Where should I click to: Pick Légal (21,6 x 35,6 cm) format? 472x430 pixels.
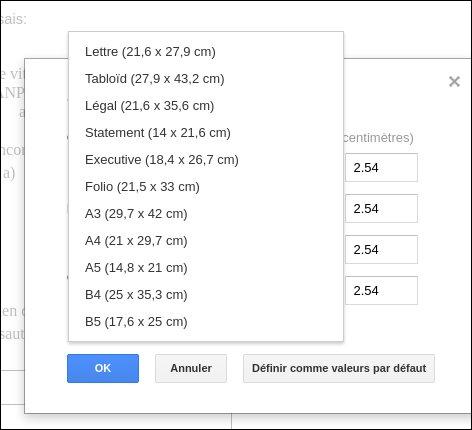click(206, 106)
